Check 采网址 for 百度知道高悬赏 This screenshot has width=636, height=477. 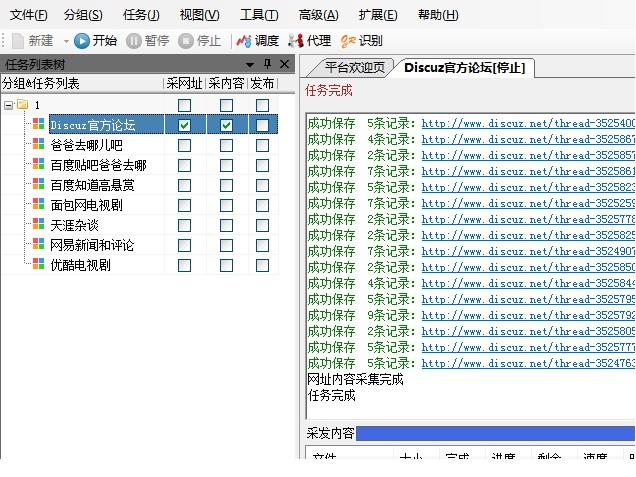coord(185,185)
